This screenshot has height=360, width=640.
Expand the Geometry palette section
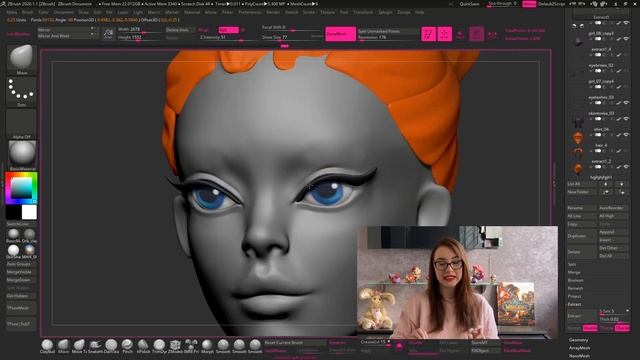(x=578, y=340)
